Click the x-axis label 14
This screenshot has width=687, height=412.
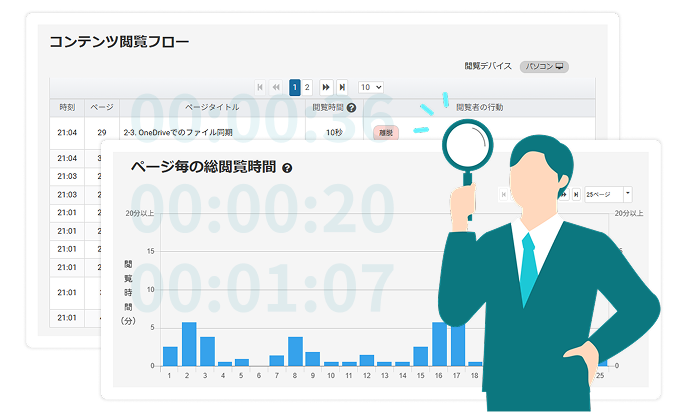click(x=403, y=376)
